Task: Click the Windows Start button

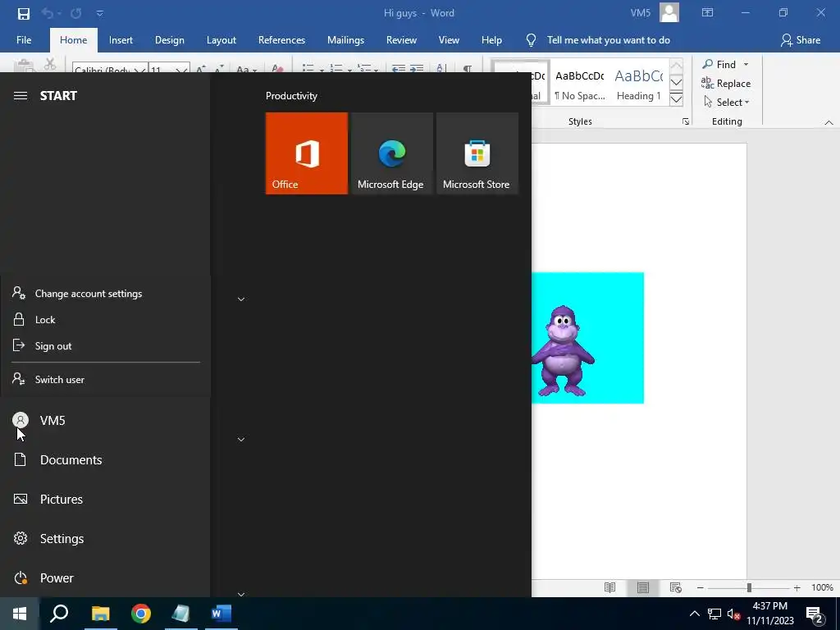Action: click(20, 614)
